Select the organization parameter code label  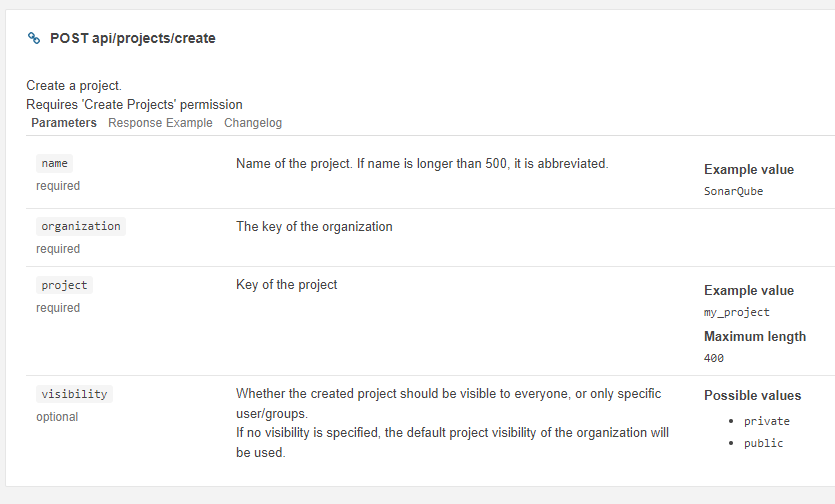point(81,226)
